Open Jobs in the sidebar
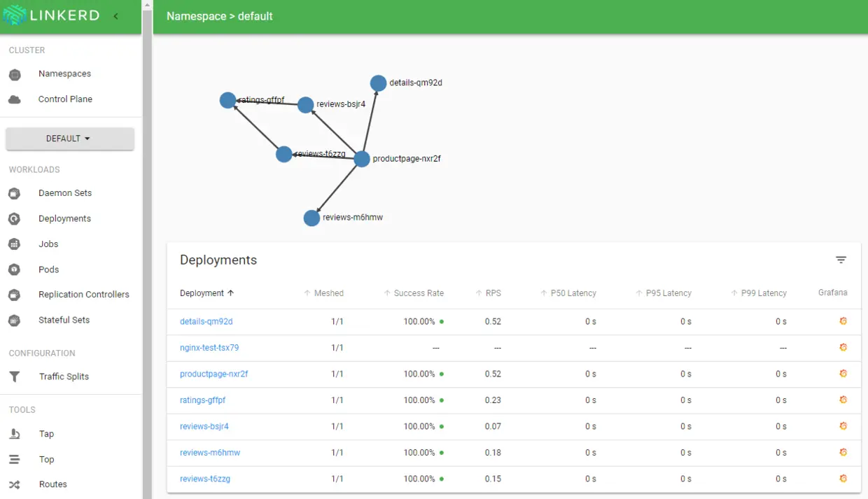The width and height of the screenshot is (868, 499). pyautogui.click(x=48, y=244)
